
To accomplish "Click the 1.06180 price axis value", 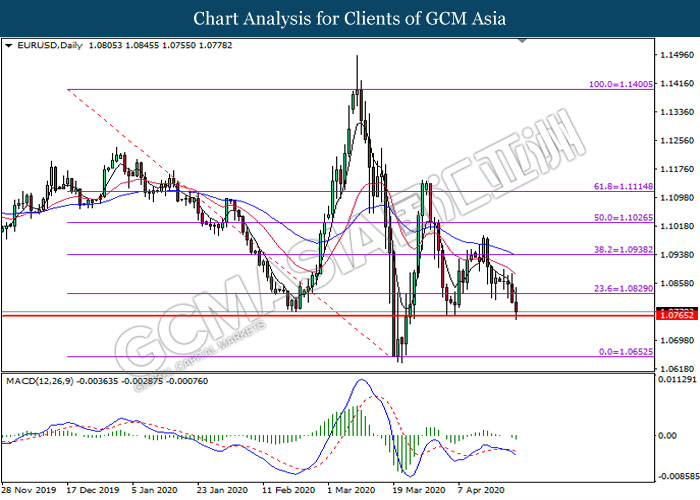I will point(677,369).
